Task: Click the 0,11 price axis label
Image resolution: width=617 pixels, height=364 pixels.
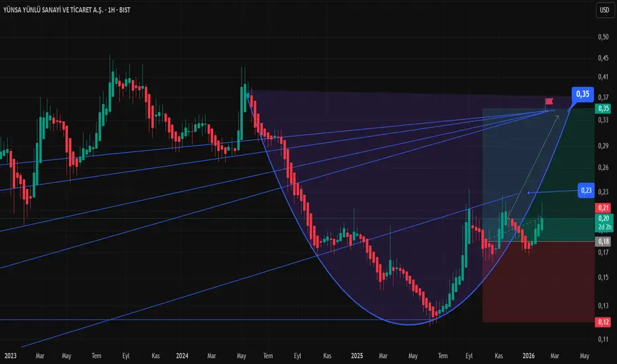Action: coord(603,340)
